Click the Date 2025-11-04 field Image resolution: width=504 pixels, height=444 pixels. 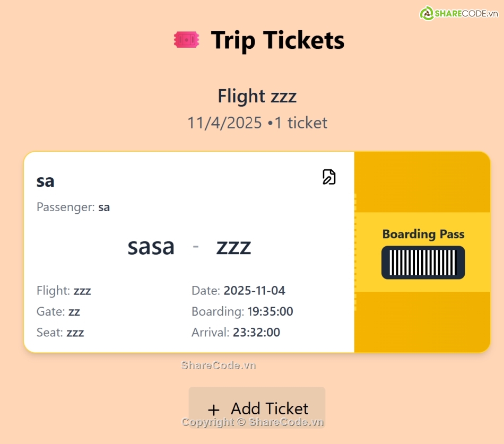pos(238,291)
